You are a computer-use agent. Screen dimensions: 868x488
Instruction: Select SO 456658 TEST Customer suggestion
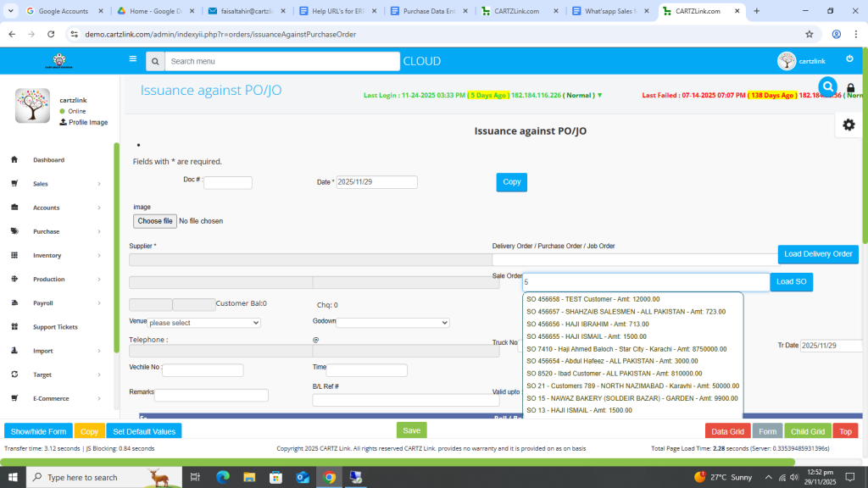(593, 299)
